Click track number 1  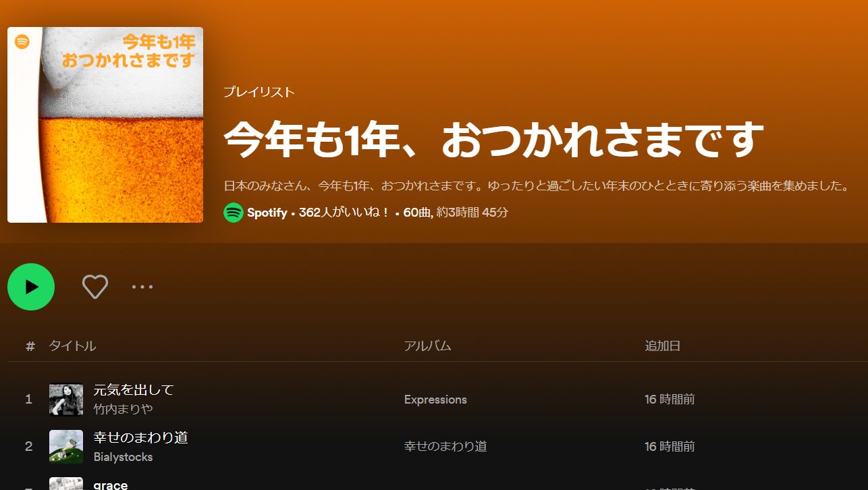tap(28, 400)
